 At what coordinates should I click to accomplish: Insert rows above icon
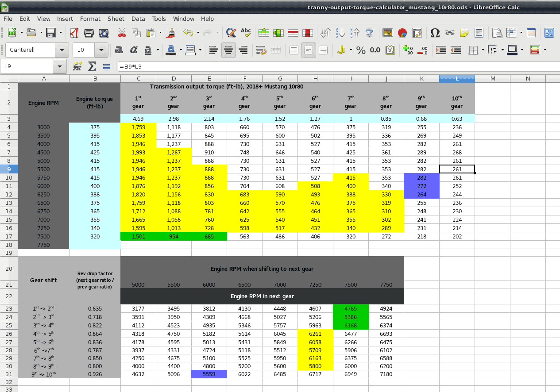[264, 33]
